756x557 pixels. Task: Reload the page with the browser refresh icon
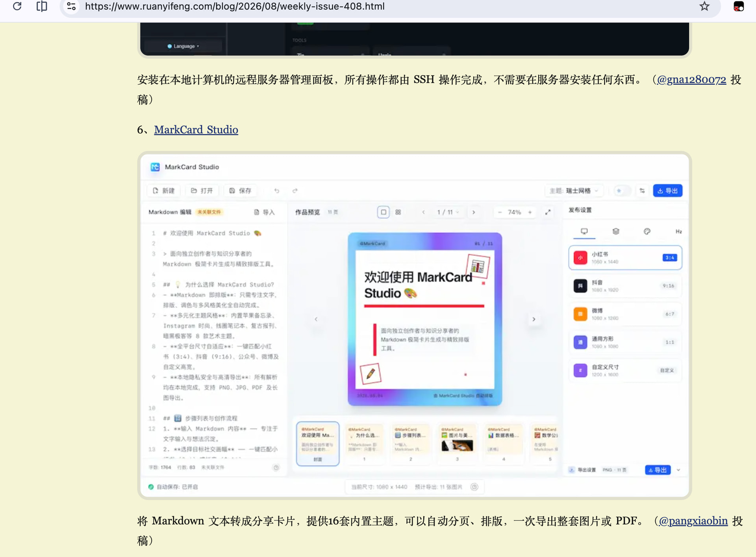17,6
